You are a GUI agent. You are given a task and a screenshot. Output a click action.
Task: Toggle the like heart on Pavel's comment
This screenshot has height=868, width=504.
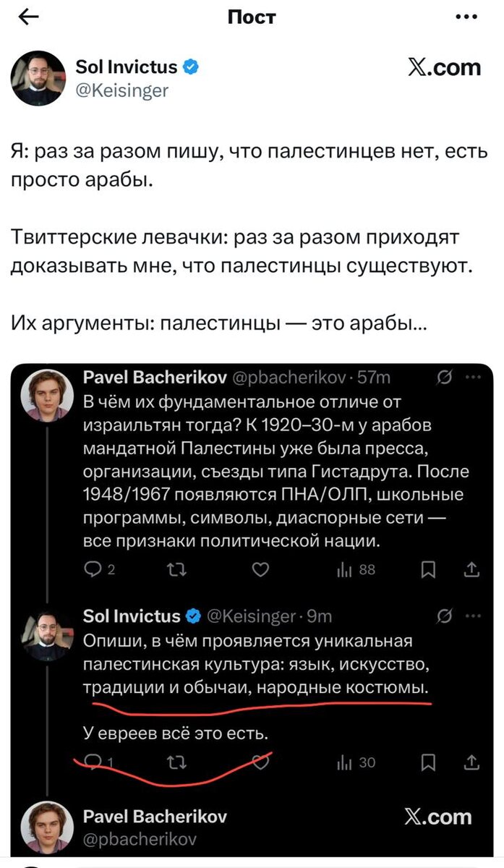click(x=260, y=570)
